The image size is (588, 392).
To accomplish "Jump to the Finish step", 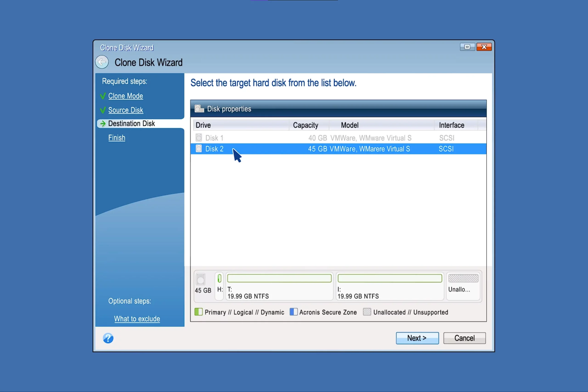I will [117, 138].
